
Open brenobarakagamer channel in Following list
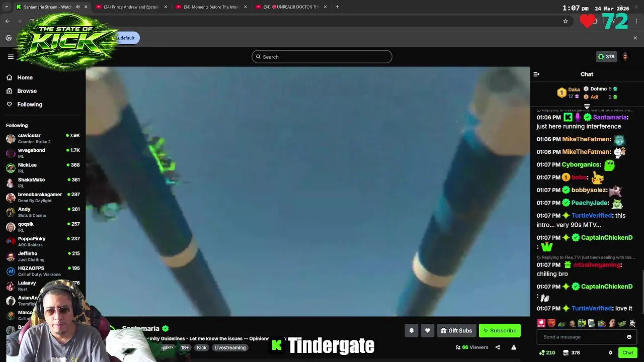click(x=43, y=197)
